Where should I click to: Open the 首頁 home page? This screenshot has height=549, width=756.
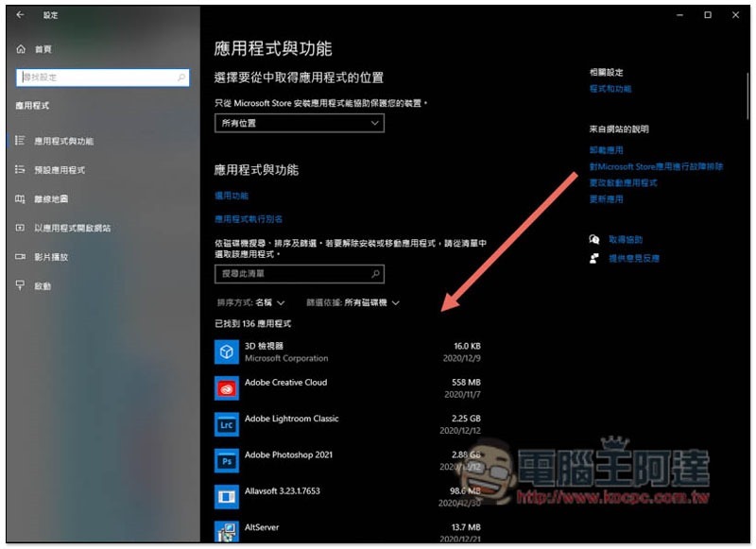click(34, 49)
